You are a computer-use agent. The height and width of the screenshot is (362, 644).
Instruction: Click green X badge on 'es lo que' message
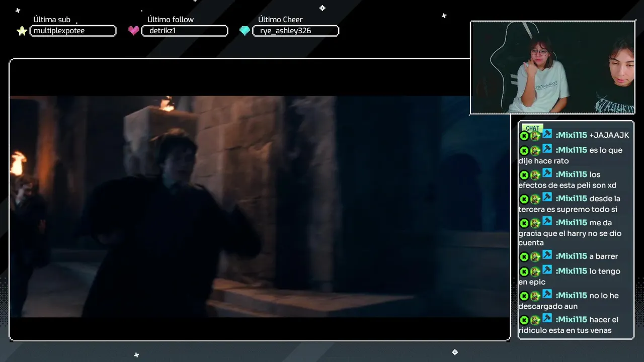(524, 150)
